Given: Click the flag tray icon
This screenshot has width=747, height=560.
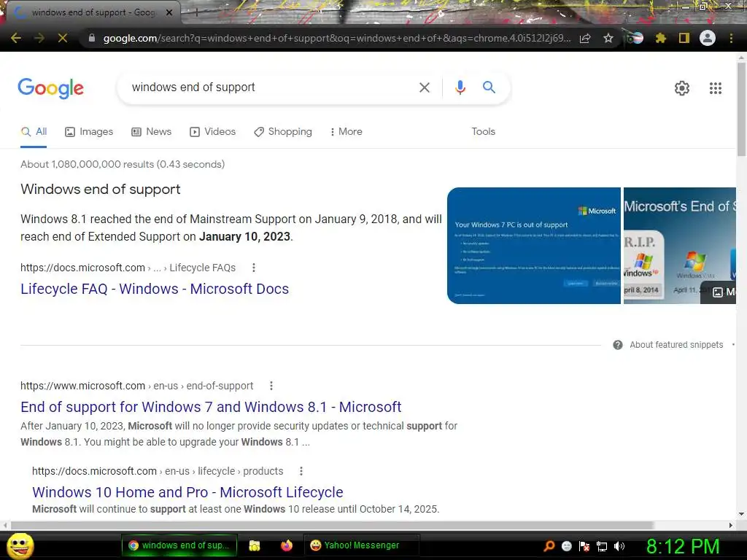Looking at the screenshot, I should point(584,546).
